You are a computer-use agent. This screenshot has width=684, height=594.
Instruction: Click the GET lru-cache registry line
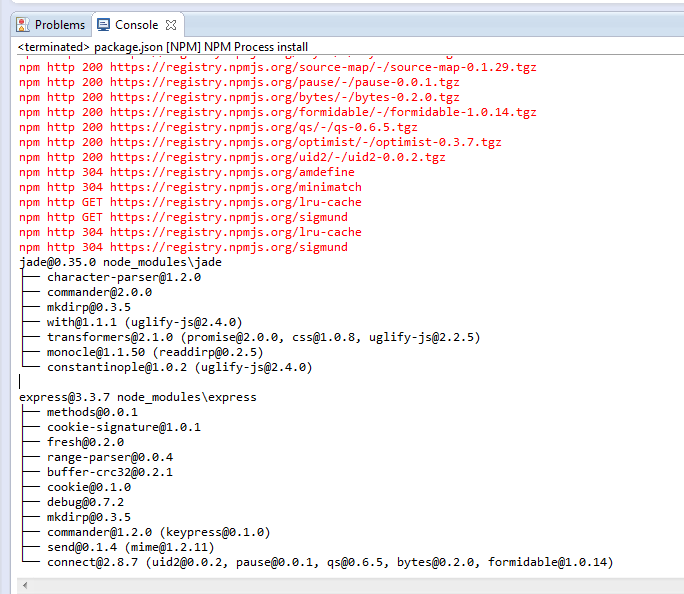190,202
